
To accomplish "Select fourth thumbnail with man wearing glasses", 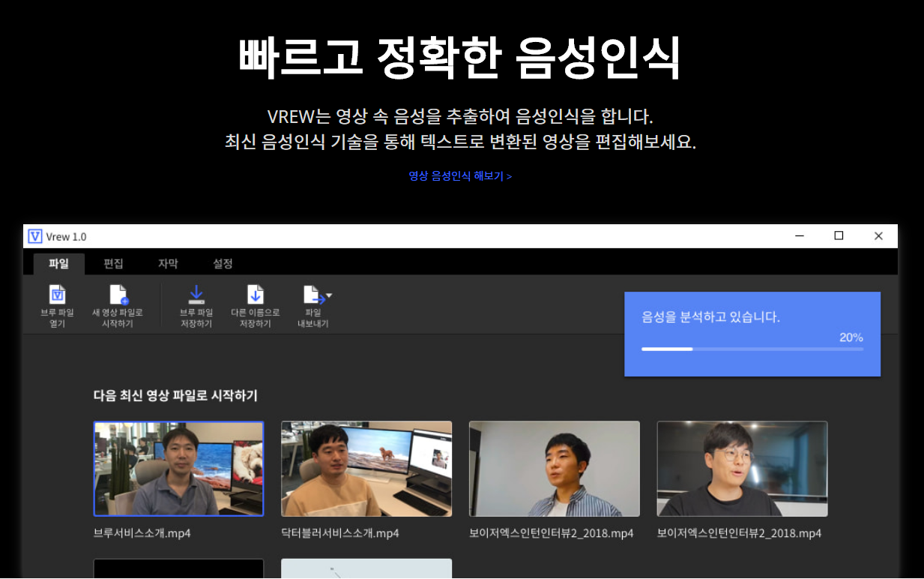I will coord(743,469).
